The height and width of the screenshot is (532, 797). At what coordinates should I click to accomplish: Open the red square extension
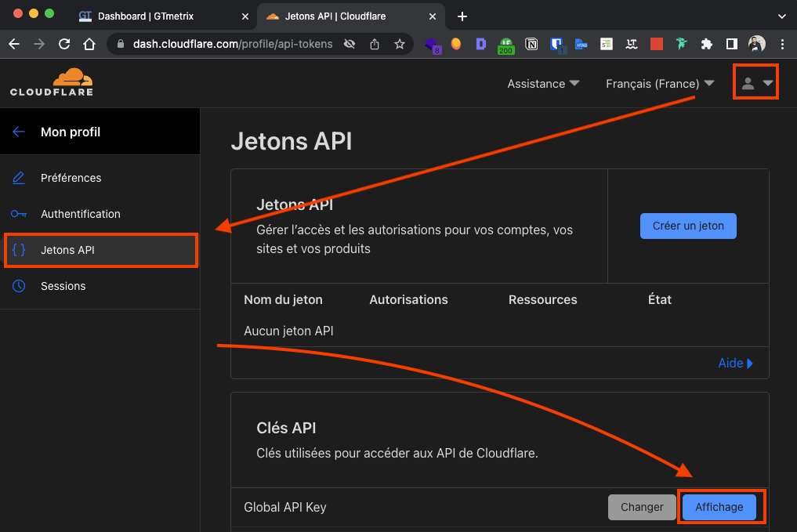click(657, 44)
